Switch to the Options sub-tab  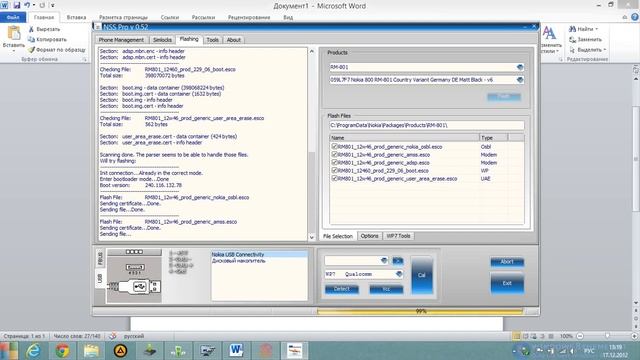pyautogui.click(x=369, y=236)
